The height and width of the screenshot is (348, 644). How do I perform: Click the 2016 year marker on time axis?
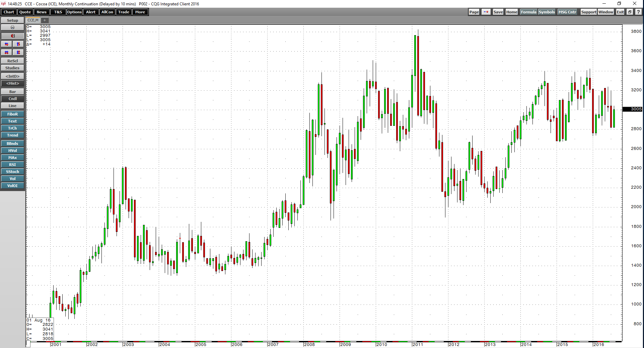[x=598, y=345]
